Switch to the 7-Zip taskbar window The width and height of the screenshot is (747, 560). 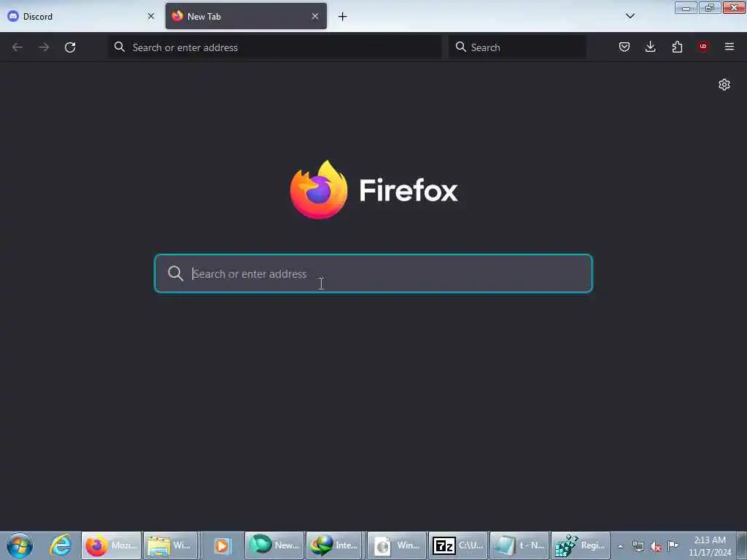pos(458,545)
